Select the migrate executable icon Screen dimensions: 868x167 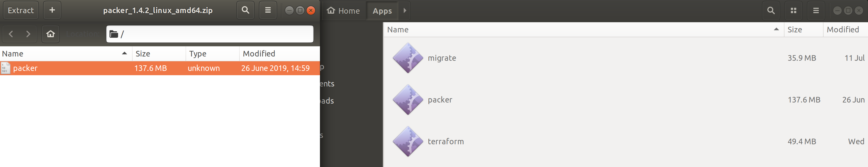(x=408, y=58)
